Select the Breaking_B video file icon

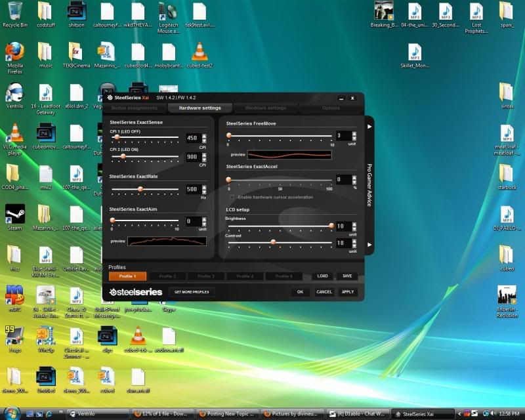384,14
